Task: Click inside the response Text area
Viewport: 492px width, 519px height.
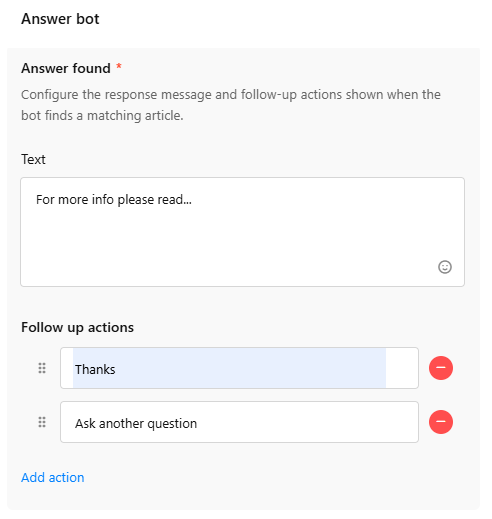Action: 242,232
